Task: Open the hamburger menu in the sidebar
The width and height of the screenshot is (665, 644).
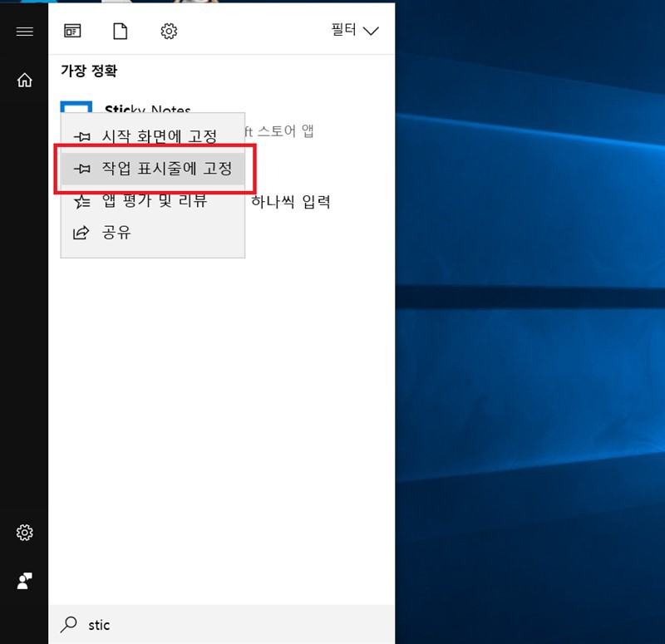Action: click(x=24, y=32)
